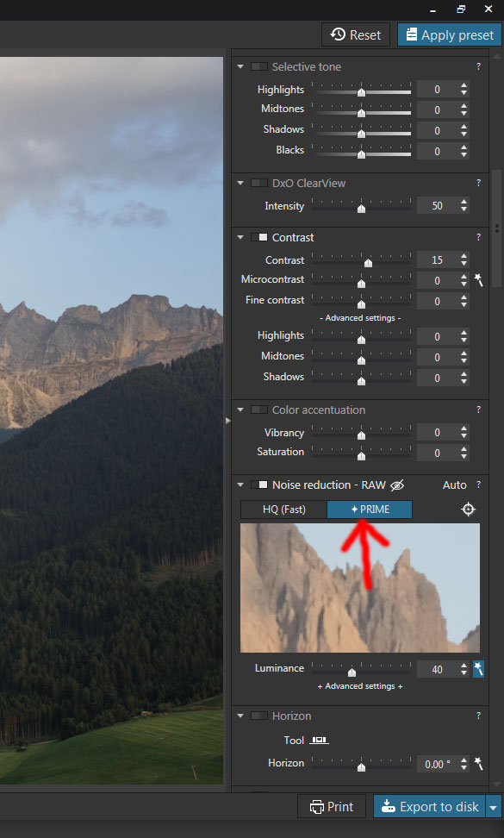This screenshot has height=838, width=504.
Task: Open help for Color accentuation
Action: [478, 410]
